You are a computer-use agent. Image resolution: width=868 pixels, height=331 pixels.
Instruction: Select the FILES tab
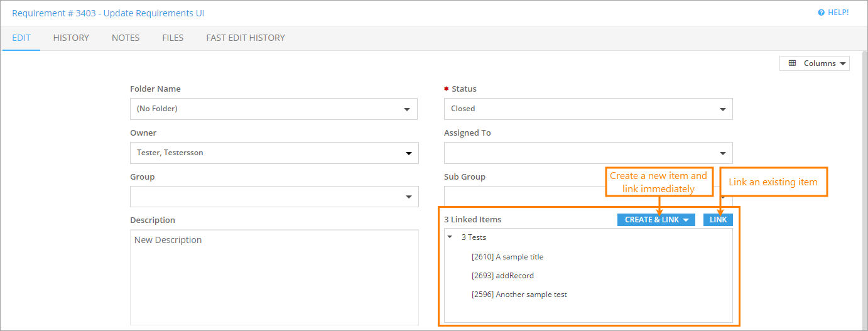click(173, 38)
